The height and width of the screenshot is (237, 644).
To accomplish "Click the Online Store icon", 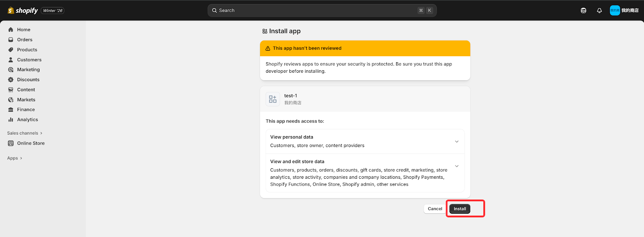I will coord(11,143).
